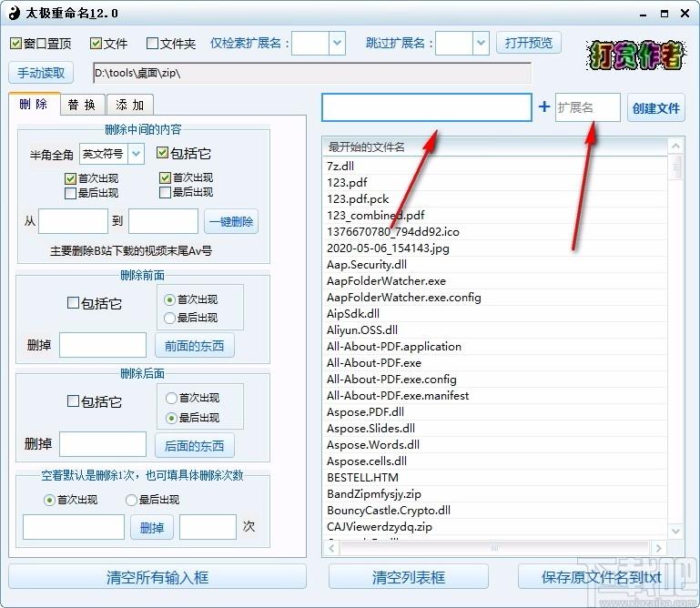Image resolution: width=700 pixels, height=608 pixels.
Task: Check right 最后出现 checkbox in middle-delete section
Action: (165, 192)
